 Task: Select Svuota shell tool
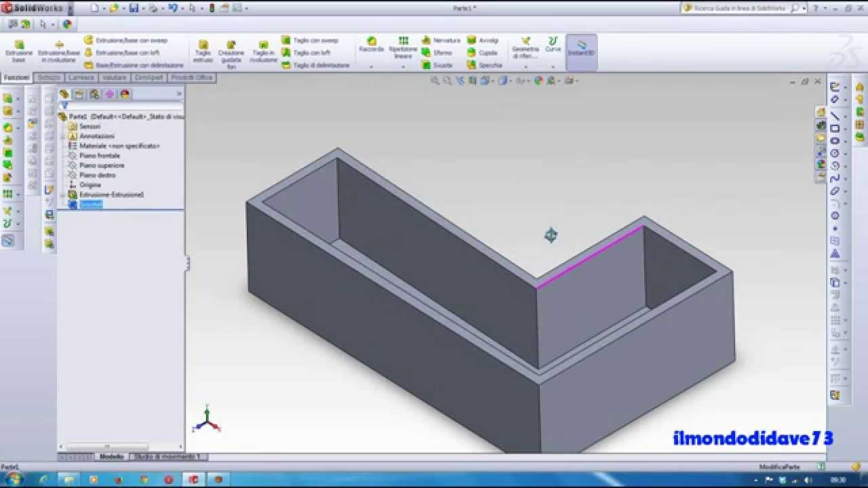pos(437,65)
